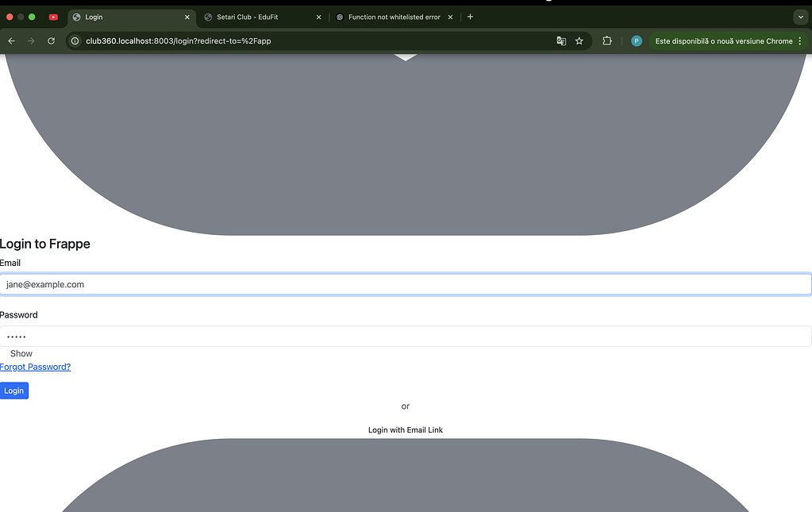The width and height of the screenshot is (812, 512).
Task: Open the tab search chevron
Action: pos(800,16)
